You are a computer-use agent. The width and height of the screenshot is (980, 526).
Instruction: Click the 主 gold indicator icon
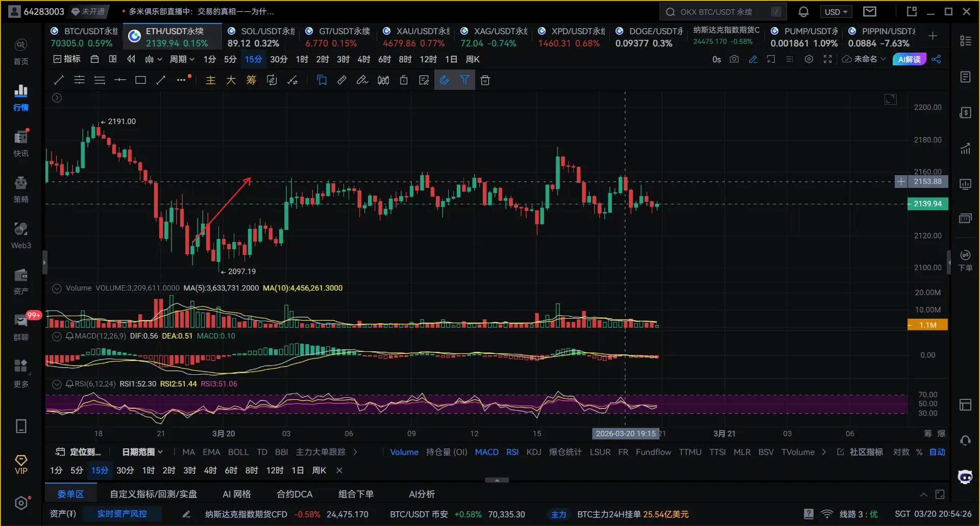coord(211,80)
